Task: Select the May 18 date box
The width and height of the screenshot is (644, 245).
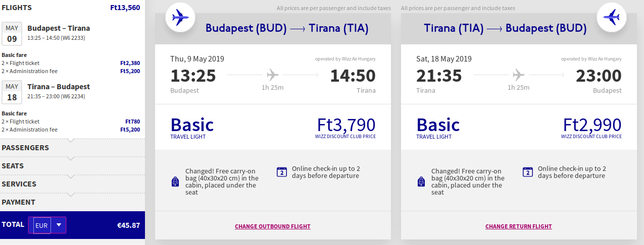Action: (x=12, y=92)
